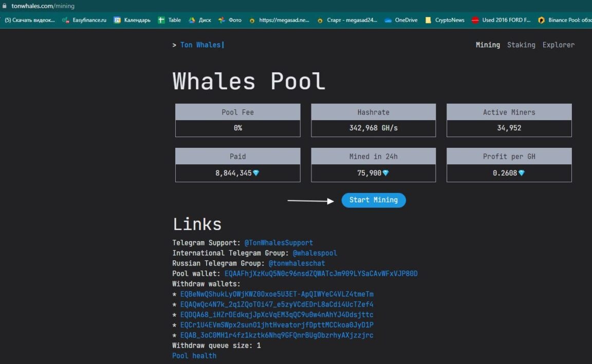Viewport: 592px width, 364px height.
Task: Open the CryptoNews bookmark folder
Action: 445,20
